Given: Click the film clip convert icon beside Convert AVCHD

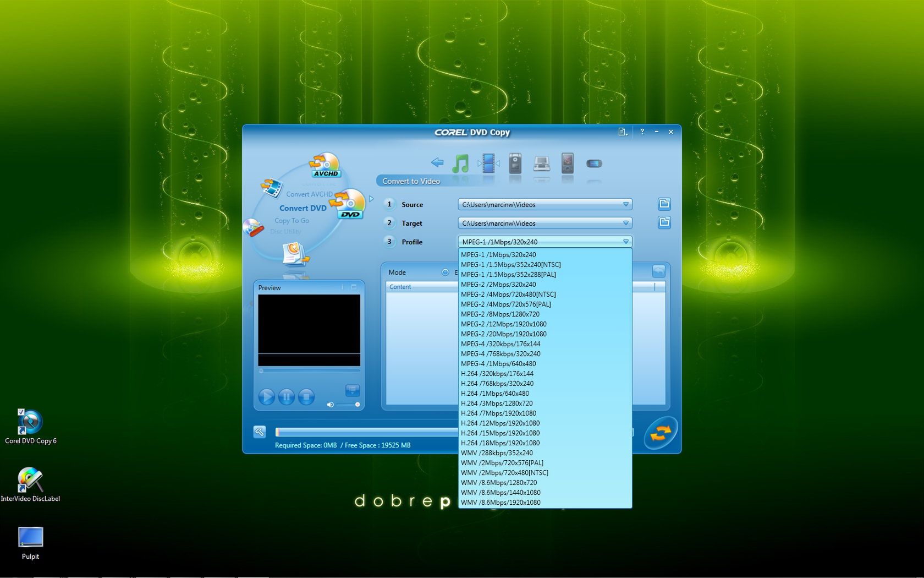Looking at the screenshot, I should pos(271,188).
